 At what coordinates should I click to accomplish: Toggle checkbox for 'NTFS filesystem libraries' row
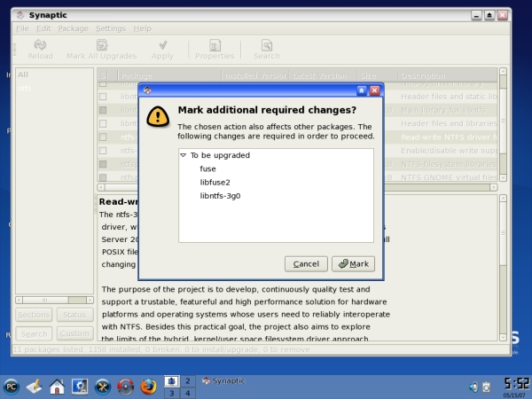103,164
